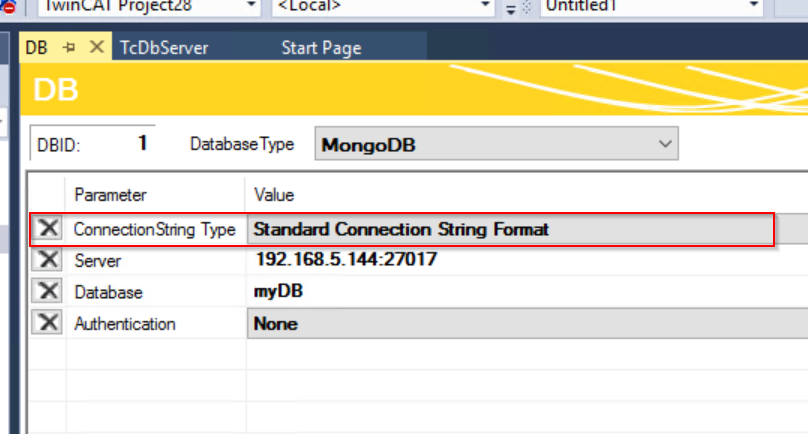Screen dimensions: 808x434
Task: Edit the Server value 192.168.5.144:27017
Action: tap(346, 259)
